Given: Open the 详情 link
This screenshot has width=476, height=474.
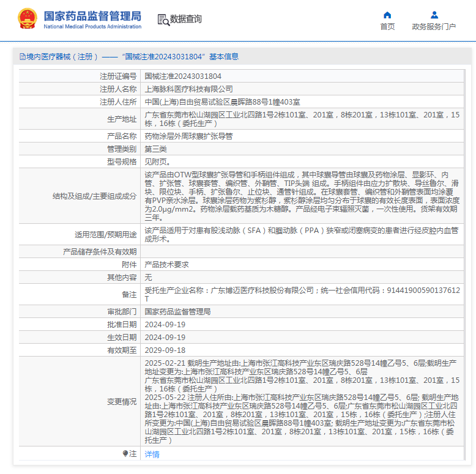Looking at the screenshot, I should (152, 454).
